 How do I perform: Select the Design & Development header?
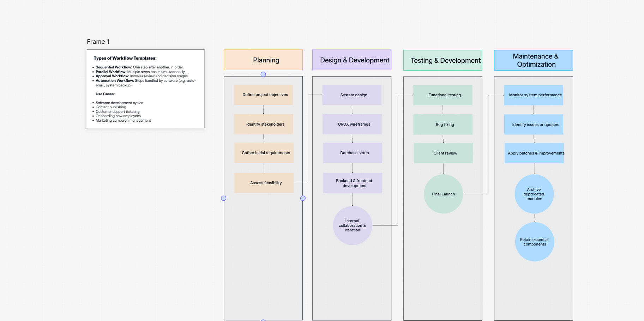point(352,60)
